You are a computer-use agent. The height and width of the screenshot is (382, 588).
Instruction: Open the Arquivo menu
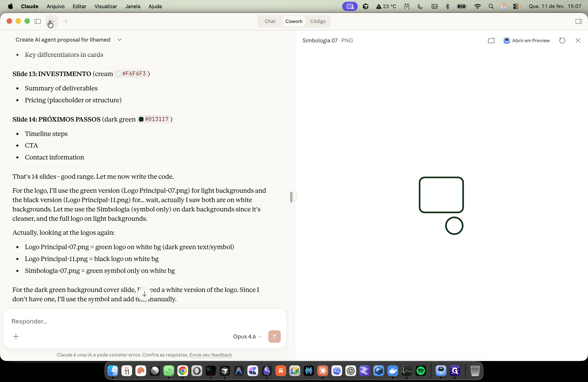coord(56,6)
